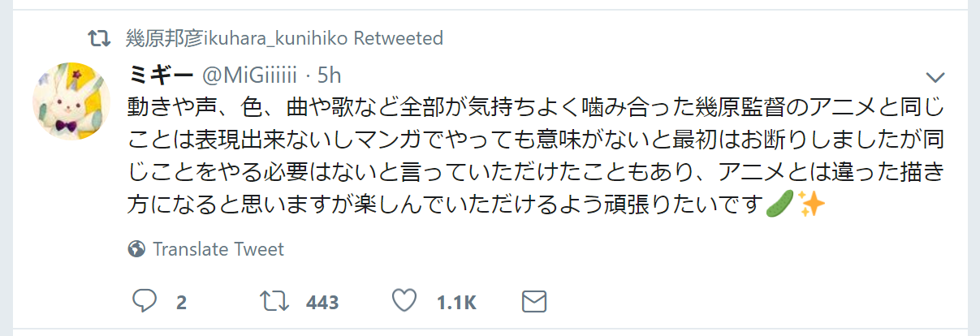Open the tweet via the 5h timestamp
This screenshot has height=336, width=980.
(329, 75)
